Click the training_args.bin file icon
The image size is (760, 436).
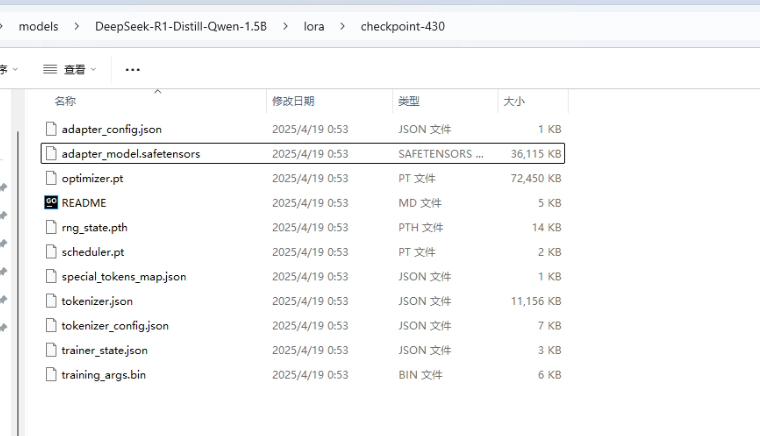51,374
